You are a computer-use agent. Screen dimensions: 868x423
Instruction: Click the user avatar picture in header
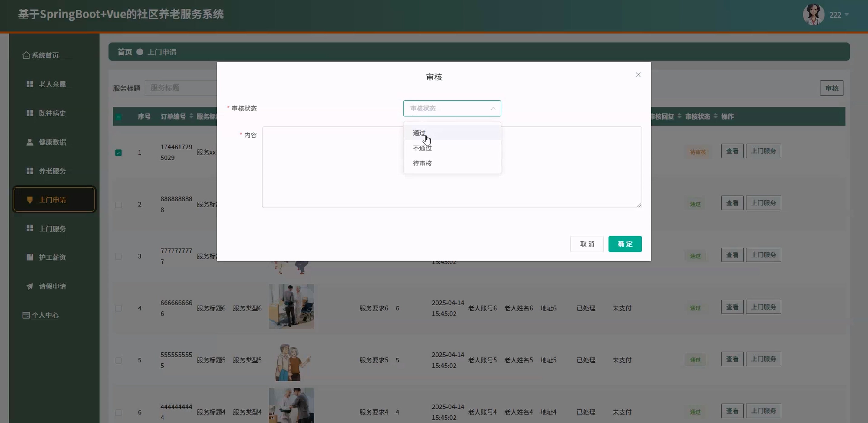pyautogui.click(x=813, y=15)
